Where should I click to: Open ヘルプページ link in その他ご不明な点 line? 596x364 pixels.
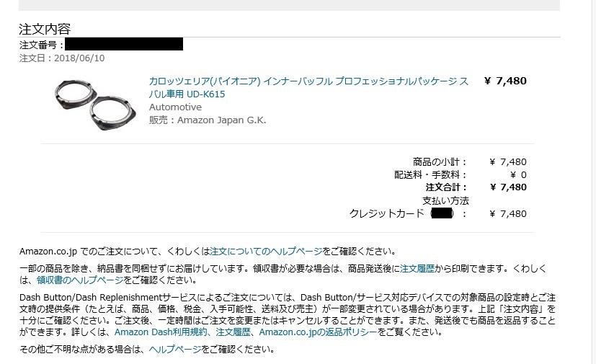[x=175, y=349]
